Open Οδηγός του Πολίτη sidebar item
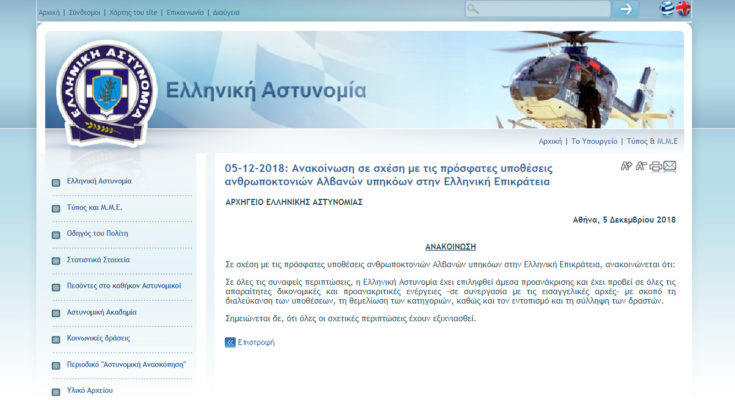This screenshot has height=400, width=735. pyautogui.click(x=99, y=233)
